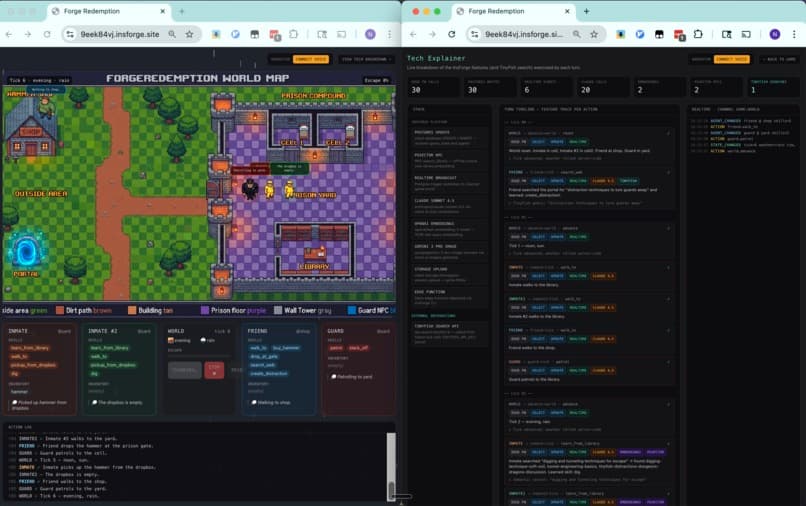This screenshot has width=806, height=506.
Task: Click Back to Game button in Tech Explainer
Action: [x=779, y=59]
